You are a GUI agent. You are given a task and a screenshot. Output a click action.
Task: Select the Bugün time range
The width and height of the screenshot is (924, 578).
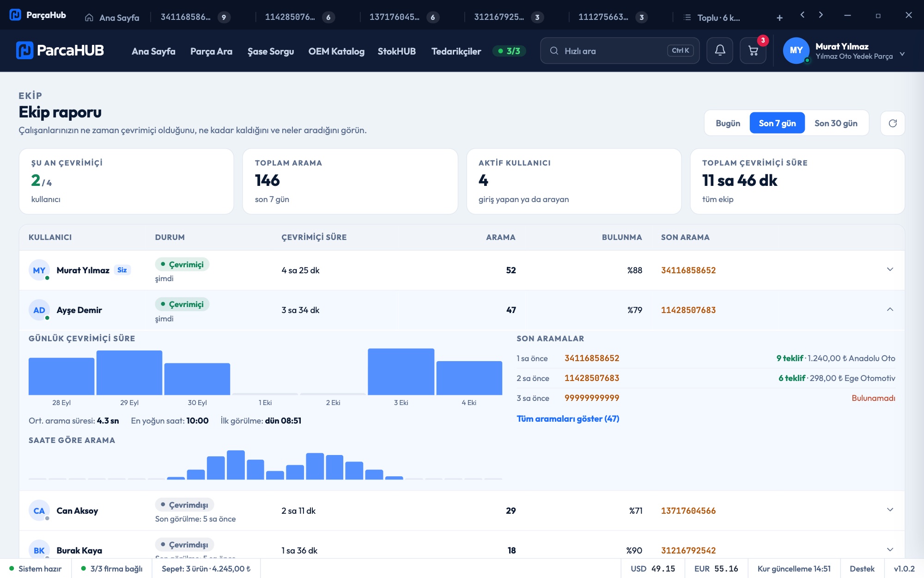point(728,123)
